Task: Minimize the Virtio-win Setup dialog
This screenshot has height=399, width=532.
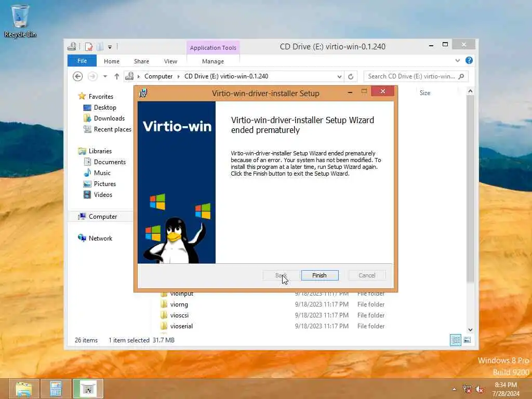Action: pyautogui.click(x=350, y=92)
